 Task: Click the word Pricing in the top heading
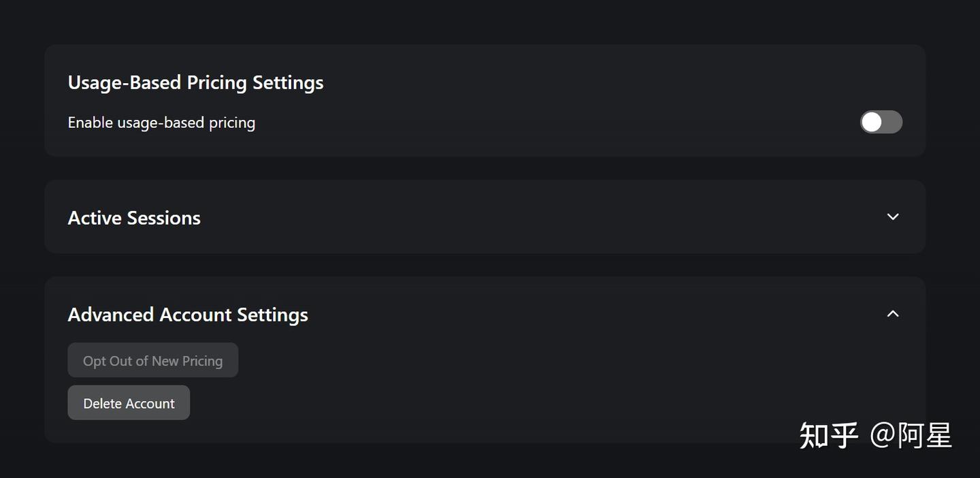tap(216, 82)
